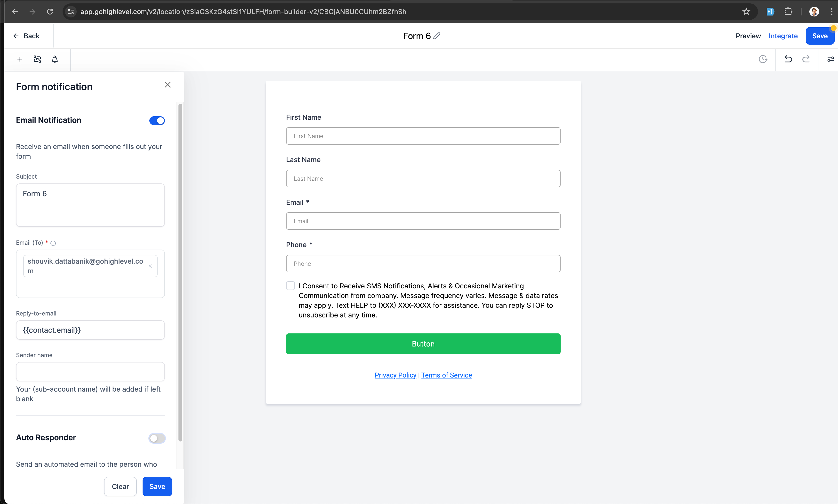838x504 pixels.
Task: Switch to the Preview tab
Action: pos(748,36)
